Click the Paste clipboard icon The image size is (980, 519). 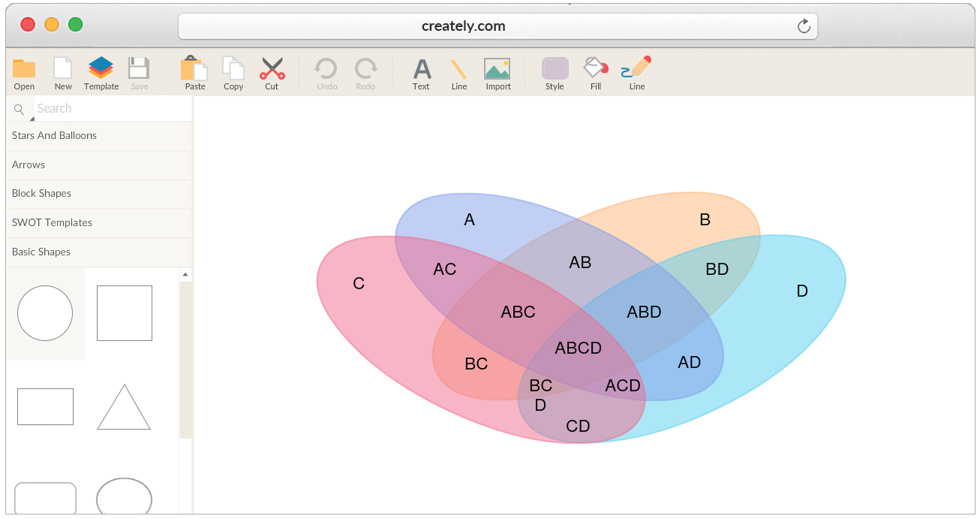(x=194, y=68)
